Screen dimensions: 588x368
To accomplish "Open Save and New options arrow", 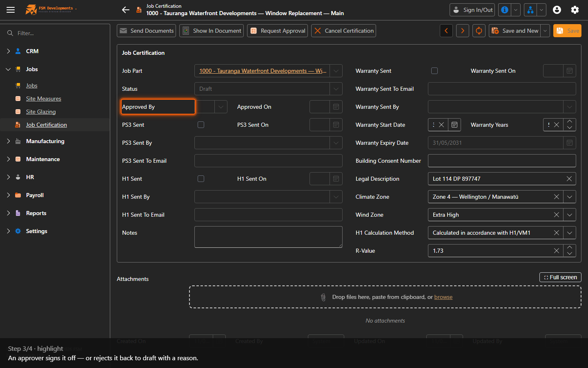I will pos(545,31).
